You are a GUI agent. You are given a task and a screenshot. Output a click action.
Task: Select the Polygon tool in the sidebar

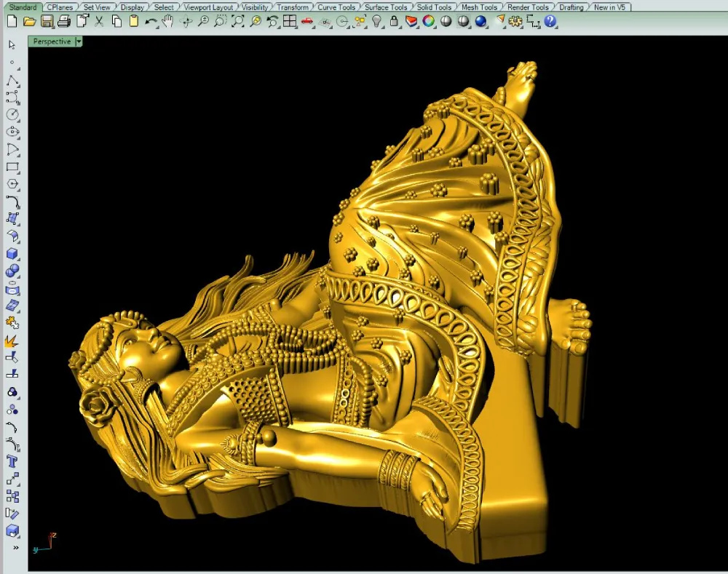[x=12, y=184]
